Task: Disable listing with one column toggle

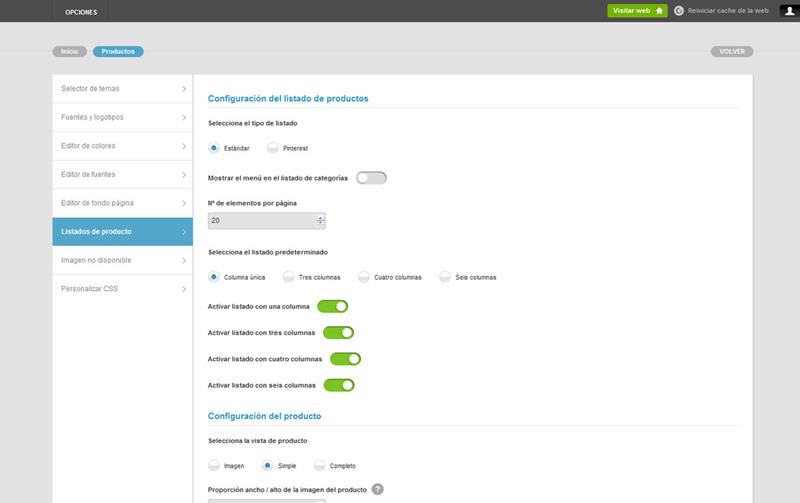Action: [x=332, y=306]
